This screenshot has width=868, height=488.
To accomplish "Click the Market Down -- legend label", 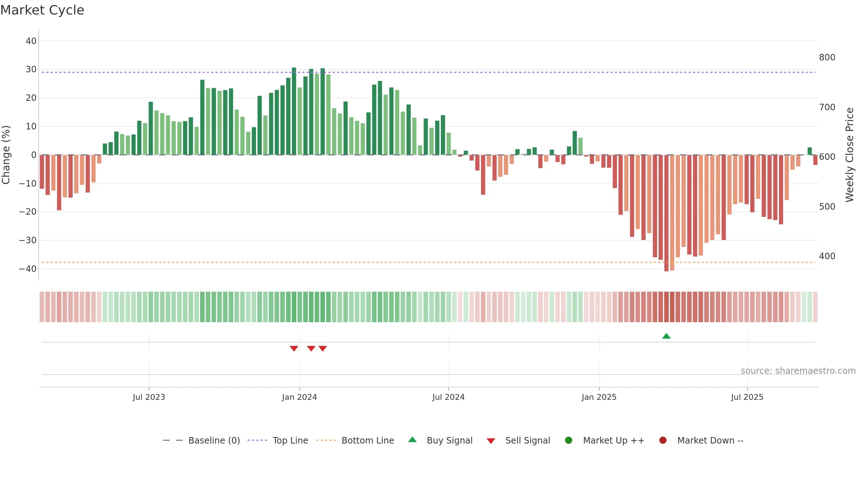I will tap(710, 440).
